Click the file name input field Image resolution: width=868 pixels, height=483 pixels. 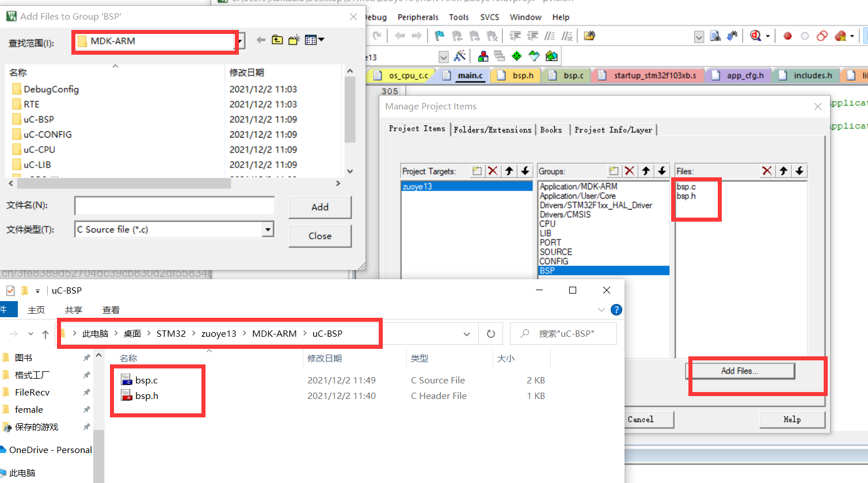174,206
